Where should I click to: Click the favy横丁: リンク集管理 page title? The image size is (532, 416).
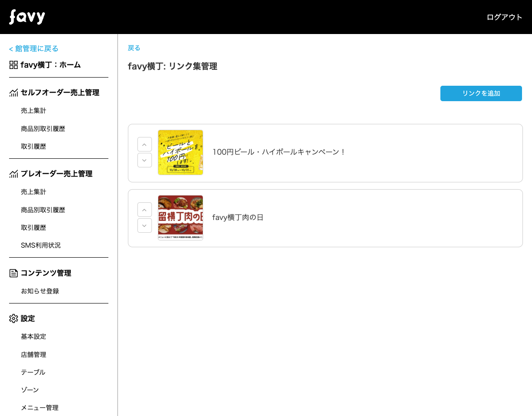[172, 66]
